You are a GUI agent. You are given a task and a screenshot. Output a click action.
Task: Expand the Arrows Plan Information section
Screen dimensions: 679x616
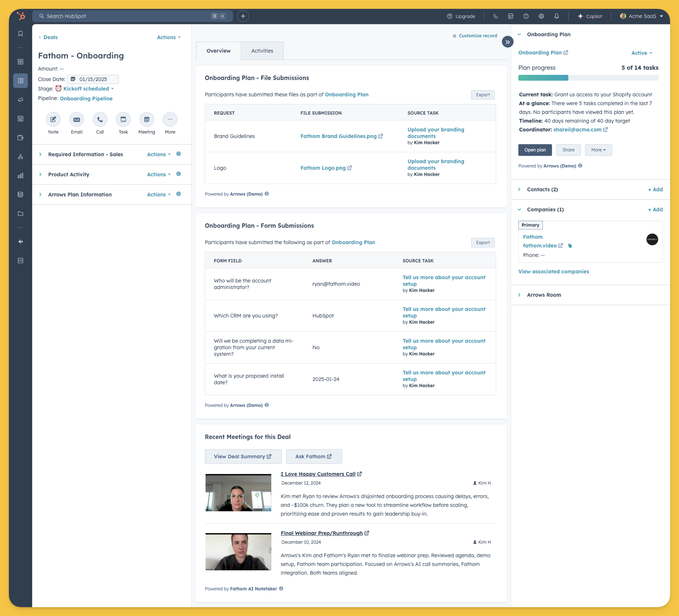coord(41,195)
